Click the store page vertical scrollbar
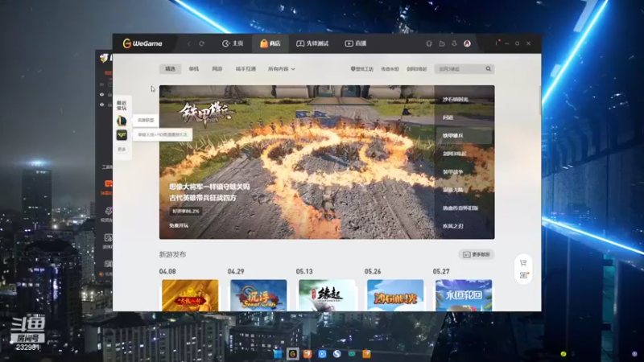Viewport: 644px width, 362px height. pos(539,101)
